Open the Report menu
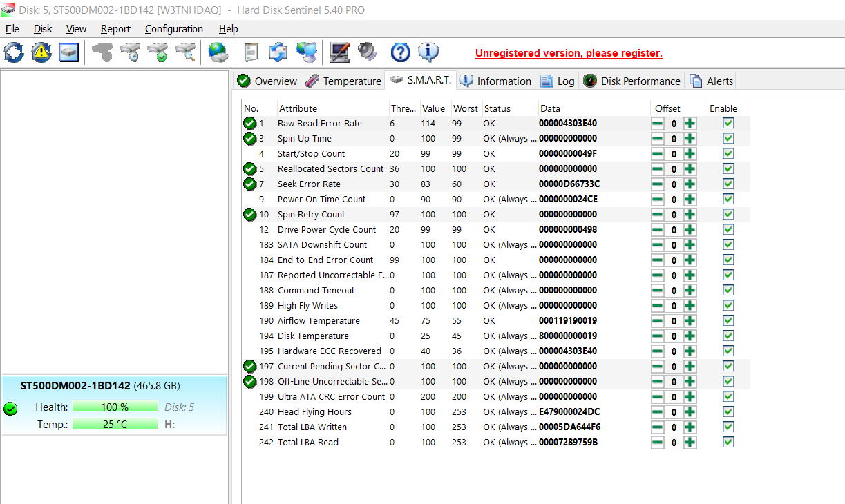Screen dimensions: 845x504 click(x=115, y=29)
